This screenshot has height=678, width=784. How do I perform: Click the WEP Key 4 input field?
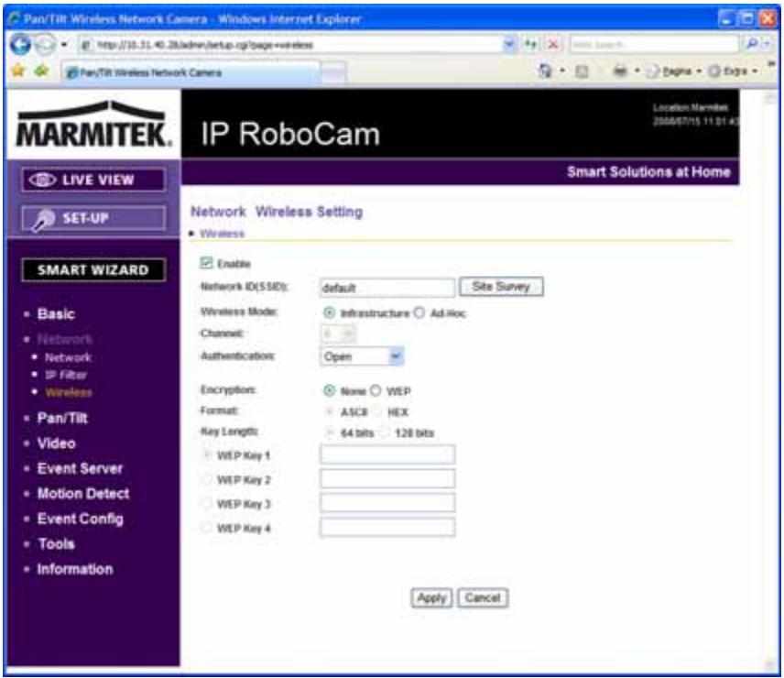click(387, 527)
